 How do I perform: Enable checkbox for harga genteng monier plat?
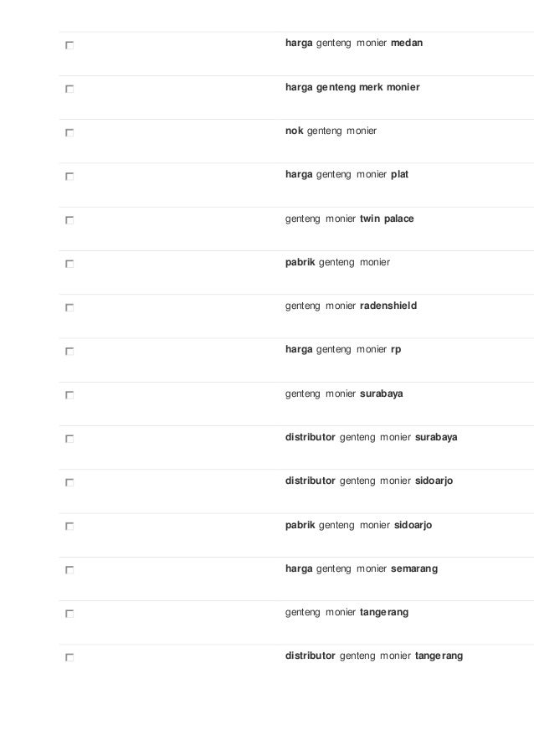click(x=69, y=177)
